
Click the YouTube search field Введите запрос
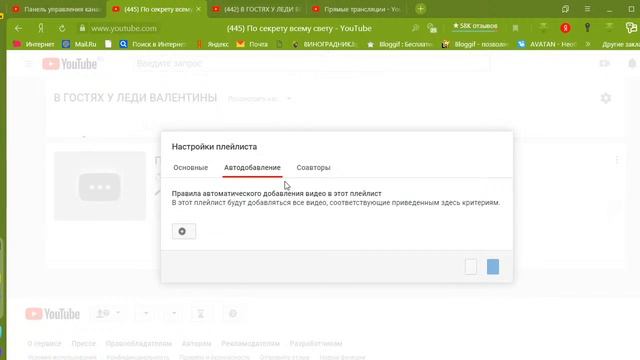pyautogui.click(x=312, y=64)
